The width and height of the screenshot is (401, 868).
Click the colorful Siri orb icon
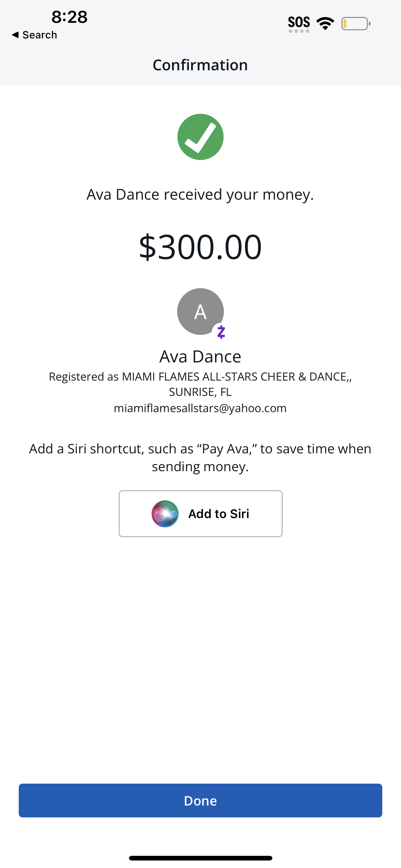click(x=165, y=514)
